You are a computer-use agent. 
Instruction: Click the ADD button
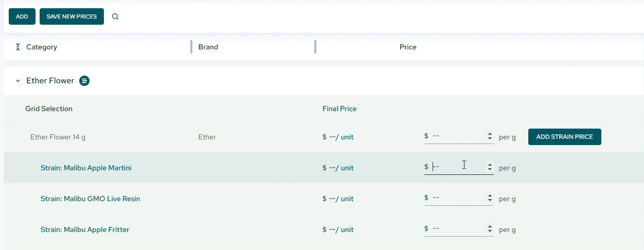[22, 16]
